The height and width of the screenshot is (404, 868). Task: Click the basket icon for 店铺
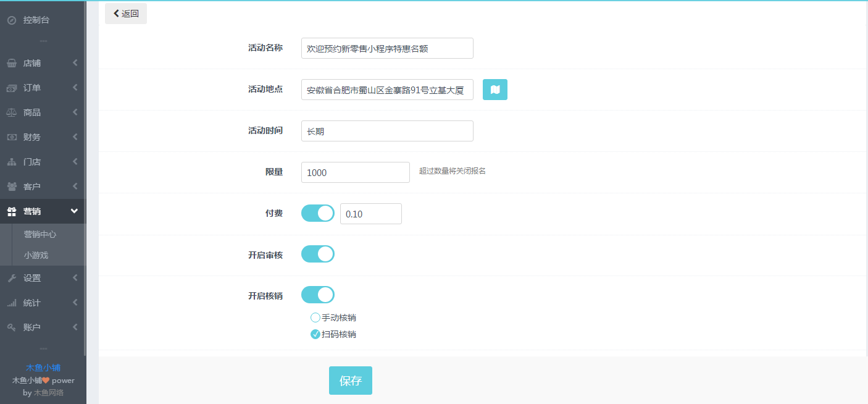click(x=11, y=63)
